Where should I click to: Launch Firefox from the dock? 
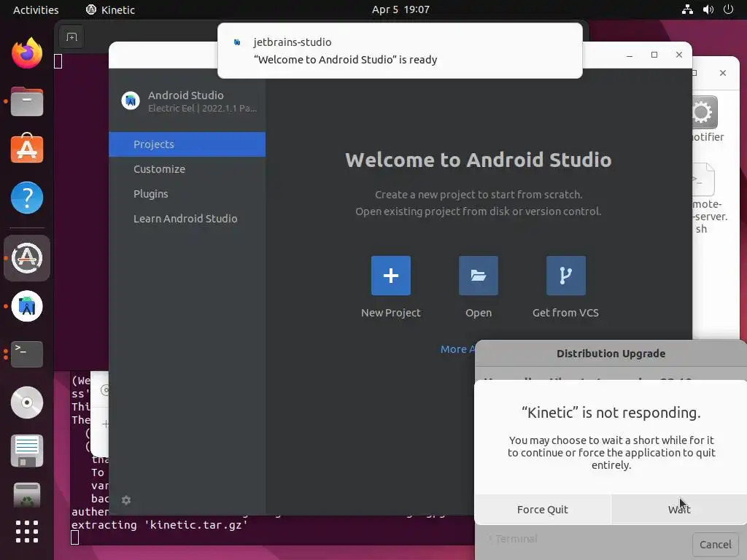click(27, 52)
